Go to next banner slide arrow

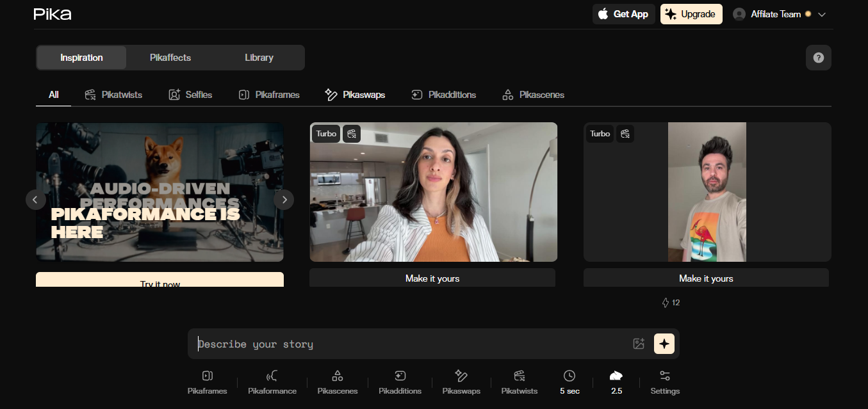[284, 199]
